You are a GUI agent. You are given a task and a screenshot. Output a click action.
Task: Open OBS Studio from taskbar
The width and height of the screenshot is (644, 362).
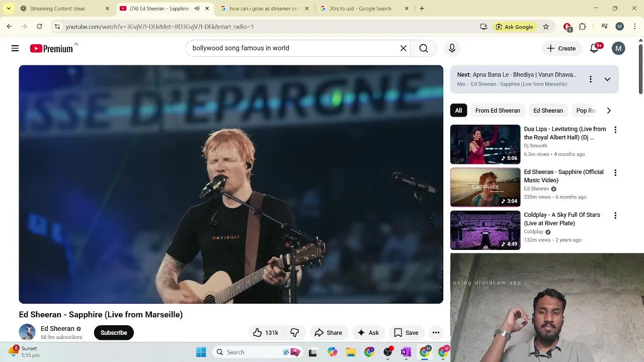(x=388, y=352)
